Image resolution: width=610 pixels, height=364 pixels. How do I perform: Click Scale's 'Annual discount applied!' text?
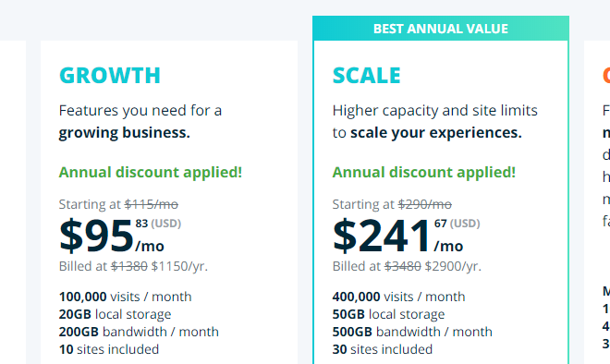pos(424,172)
